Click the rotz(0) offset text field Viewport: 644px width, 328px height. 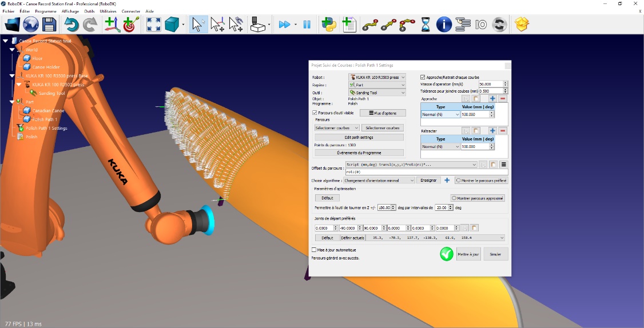(x=427, y=172)
